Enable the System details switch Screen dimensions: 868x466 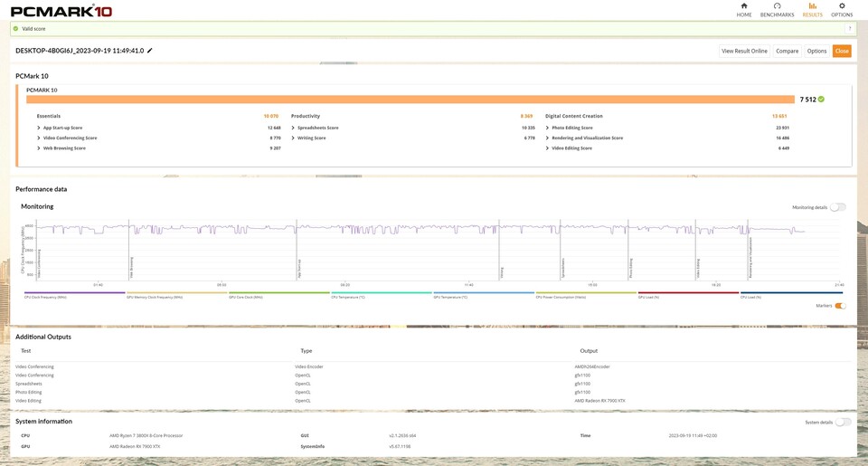coord(843,422)
